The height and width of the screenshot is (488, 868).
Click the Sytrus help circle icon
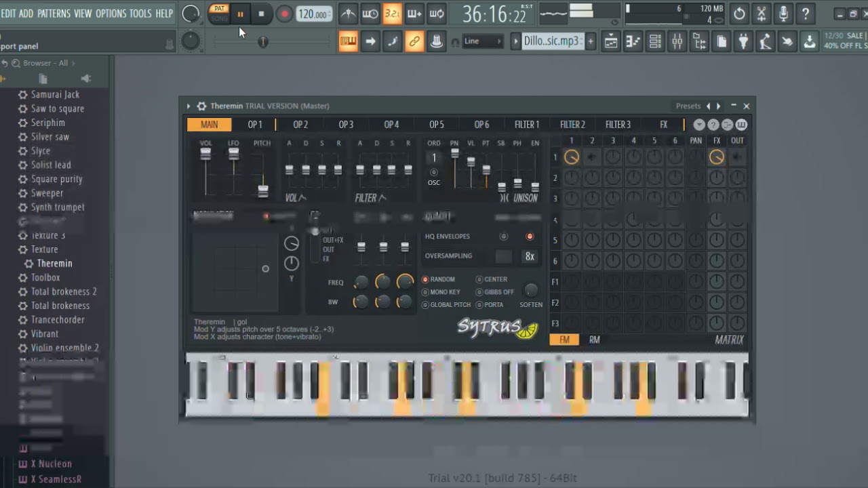pos(713,125)
